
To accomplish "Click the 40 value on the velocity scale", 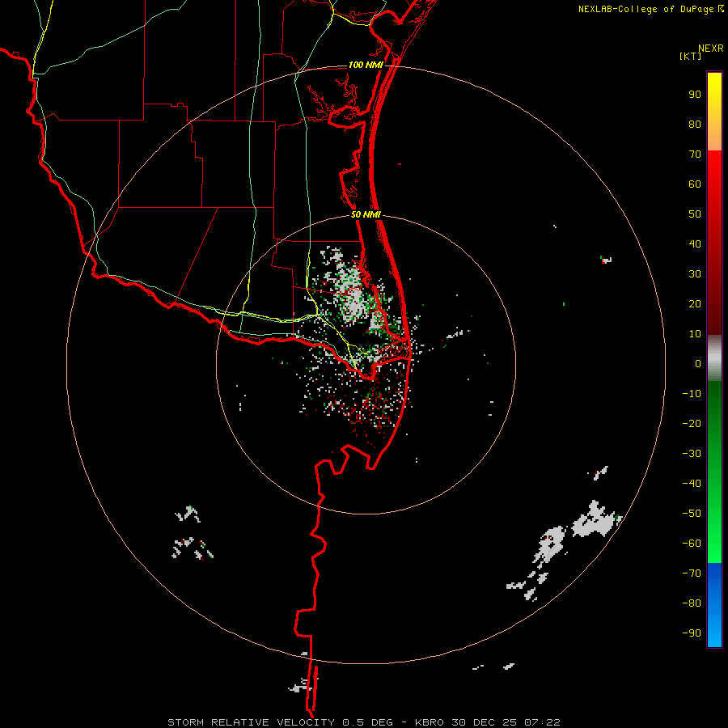I will point(695,244).
